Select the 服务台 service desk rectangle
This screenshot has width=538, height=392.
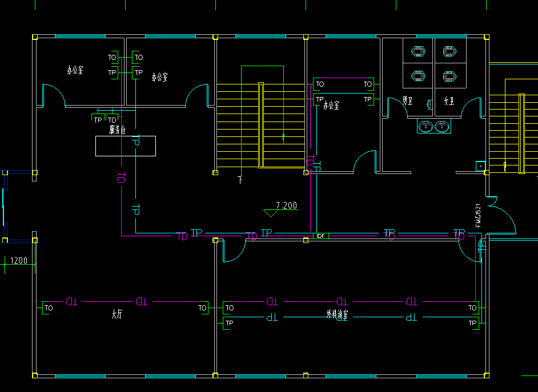pos(126,146)
